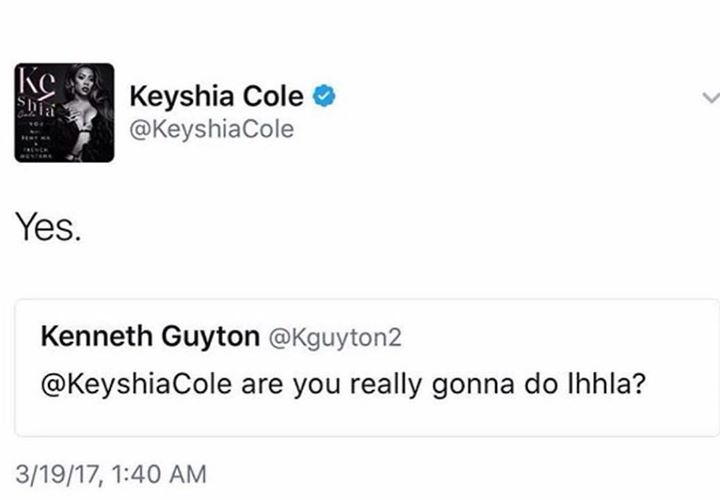
Task: Select the 'Yes.' tweet text
Action: coord(49,227)
